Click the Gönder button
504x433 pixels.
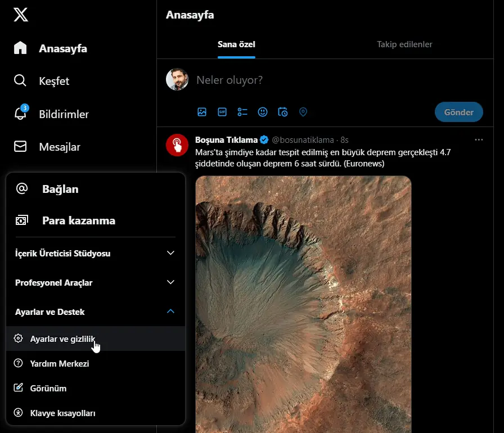pyautogui.click(x=458, y=112)
